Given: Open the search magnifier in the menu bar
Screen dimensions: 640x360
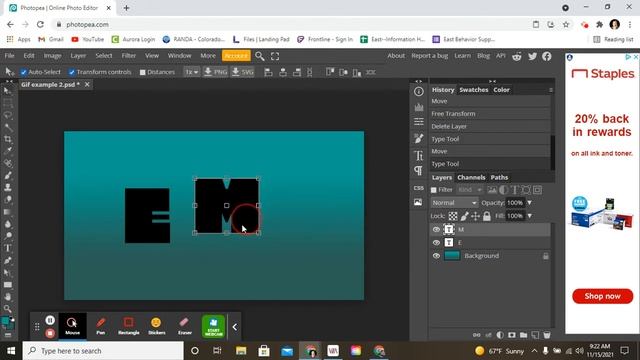Looking at the screenshot, I should (x=260, y=56).
